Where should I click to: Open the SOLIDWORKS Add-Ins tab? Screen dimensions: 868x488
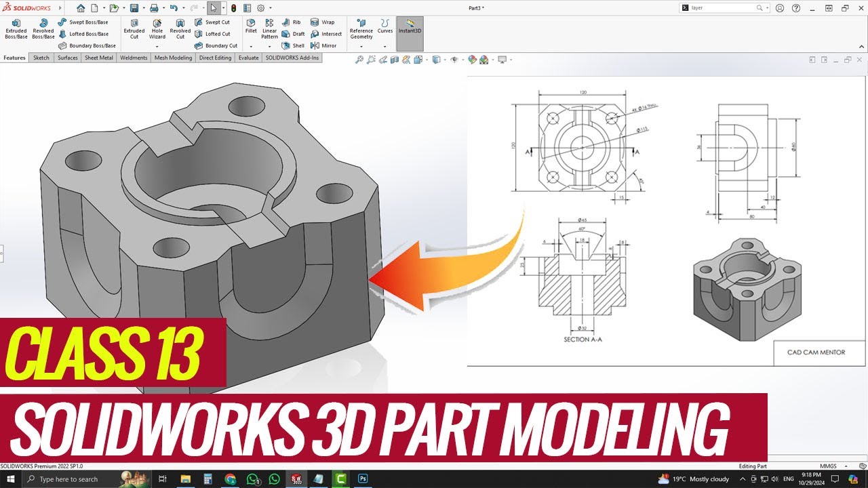pos(292,58)
